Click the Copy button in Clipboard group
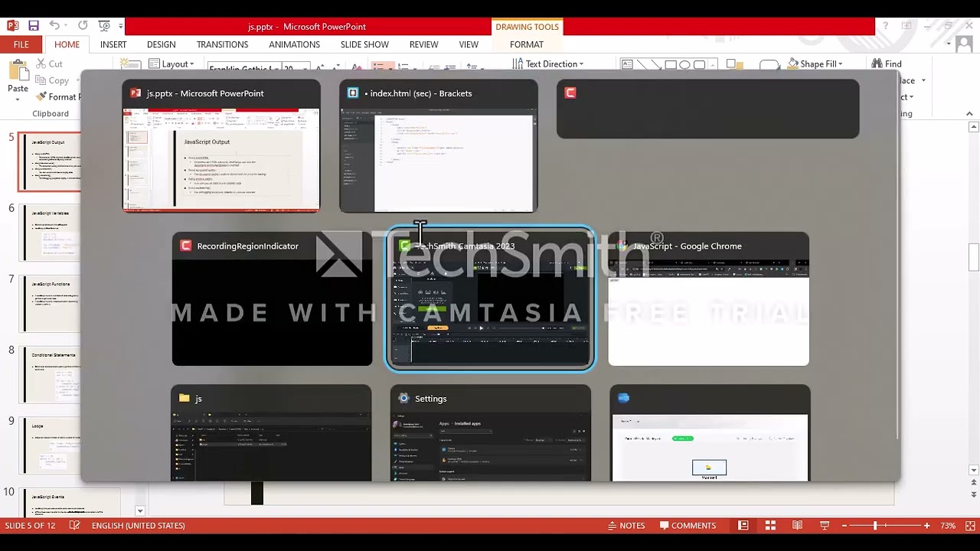The width and height of the screenshot is (980, 551). point(52,80)
